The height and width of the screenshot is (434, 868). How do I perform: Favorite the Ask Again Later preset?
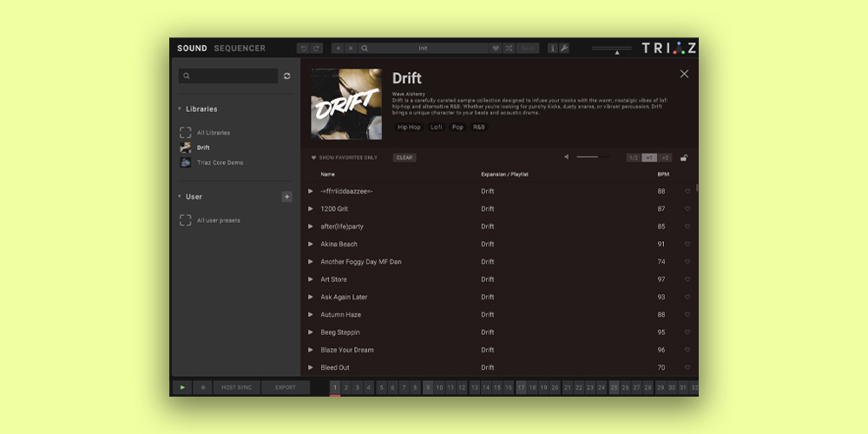pyautogui.click(x=687, y=297)
